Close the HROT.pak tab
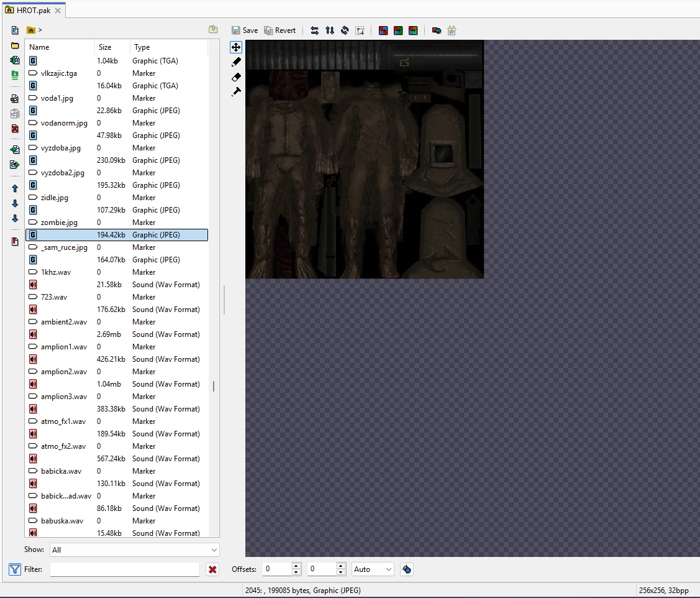 (x=58, y=11)
